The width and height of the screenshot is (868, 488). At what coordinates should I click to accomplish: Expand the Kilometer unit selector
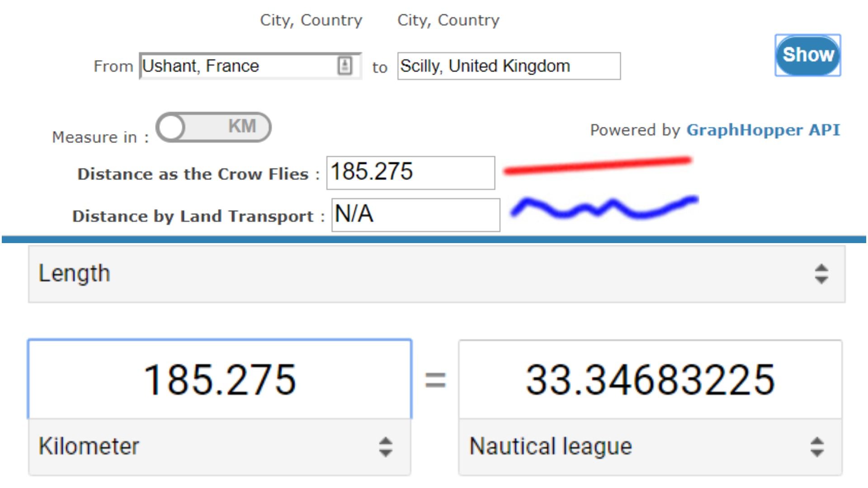(219, 446)
